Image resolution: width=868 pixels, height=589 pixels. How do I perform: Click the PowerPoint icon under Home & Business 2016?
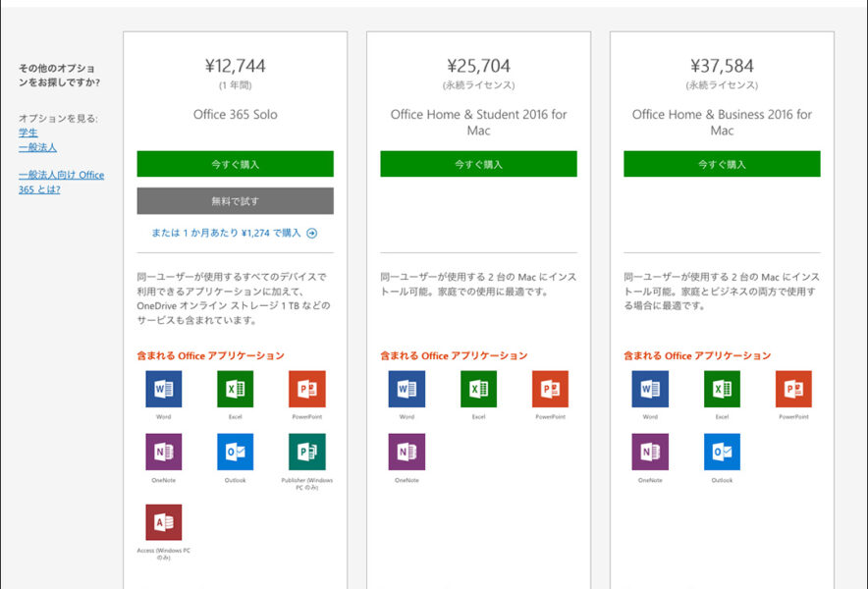793,389
